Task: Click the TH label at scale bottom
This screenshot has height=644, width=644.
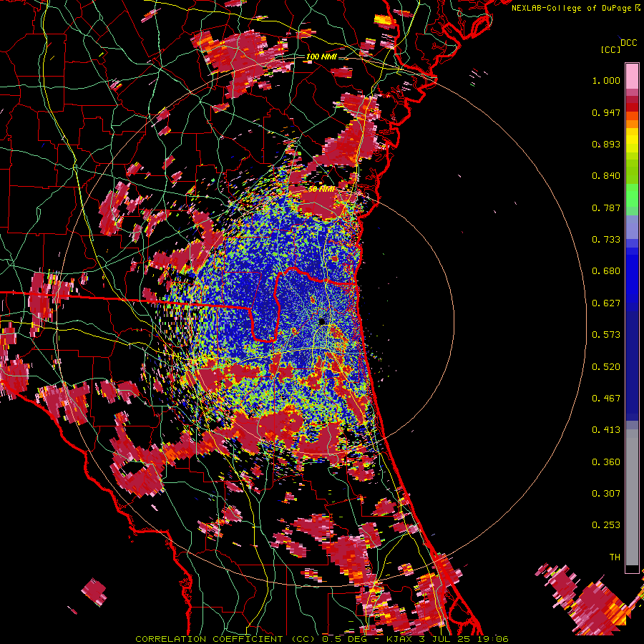Action: click(x=615, y=557)
